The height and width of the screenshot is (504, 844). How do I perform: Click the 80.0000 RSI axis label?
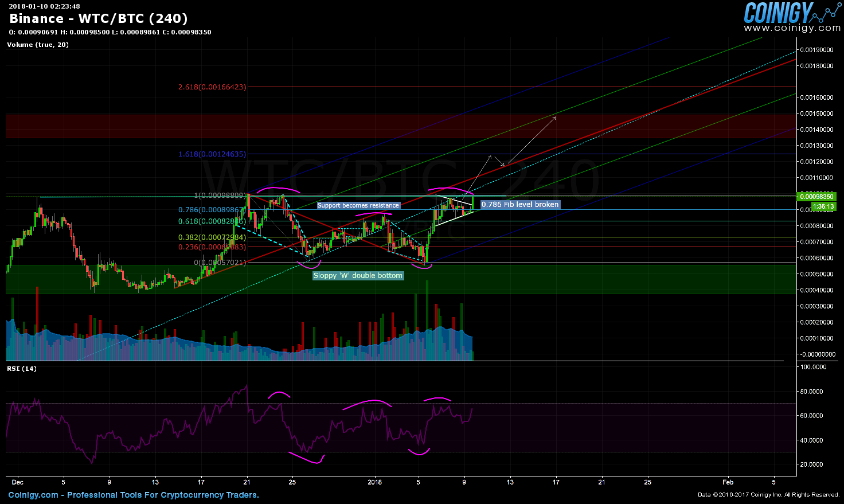pos(811,392)
